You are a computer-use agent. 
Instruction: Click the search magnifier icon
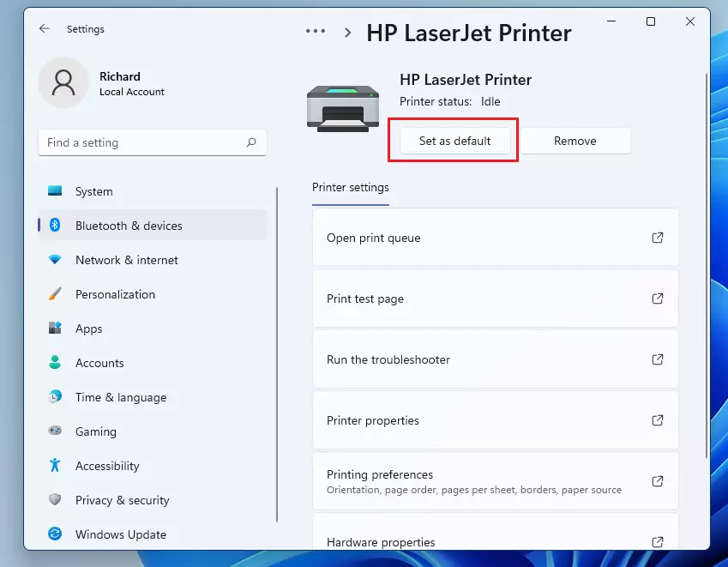point(251,142)
